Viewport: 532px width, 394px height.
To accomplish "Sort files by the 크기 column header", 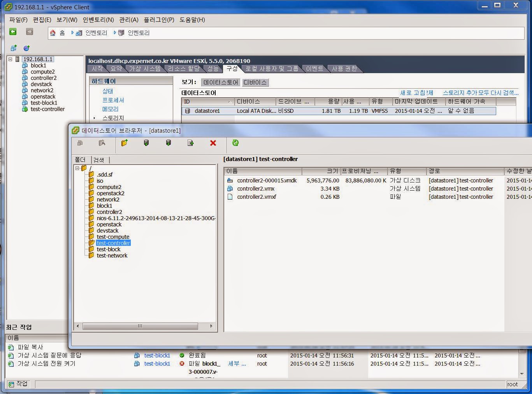I will coord(321,171).
